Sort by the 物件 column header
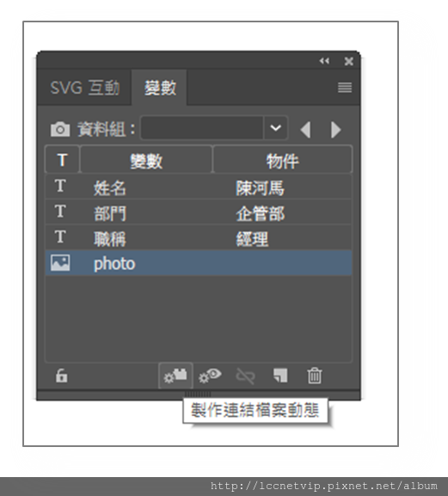The height and width of the screenshot is (496, 448). (283, 160)
